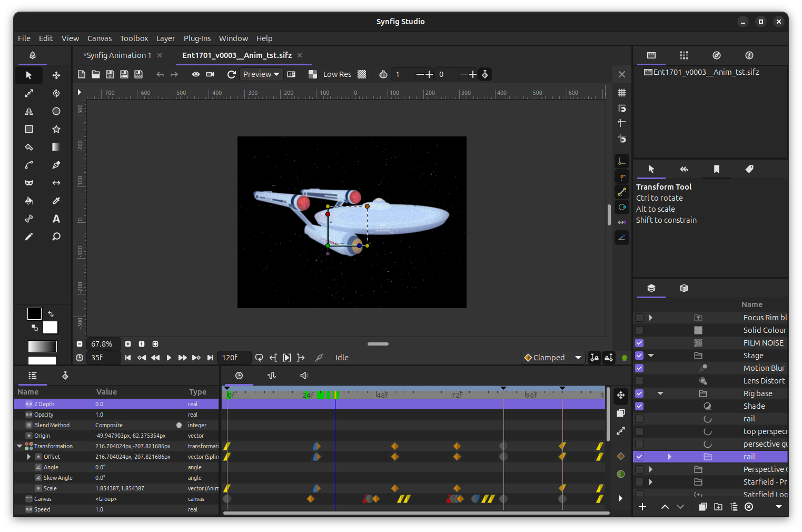The width and height of the screenshot is (802, 532).
Task: Collapse the Stage layer group
Action: tap(651, 356)
